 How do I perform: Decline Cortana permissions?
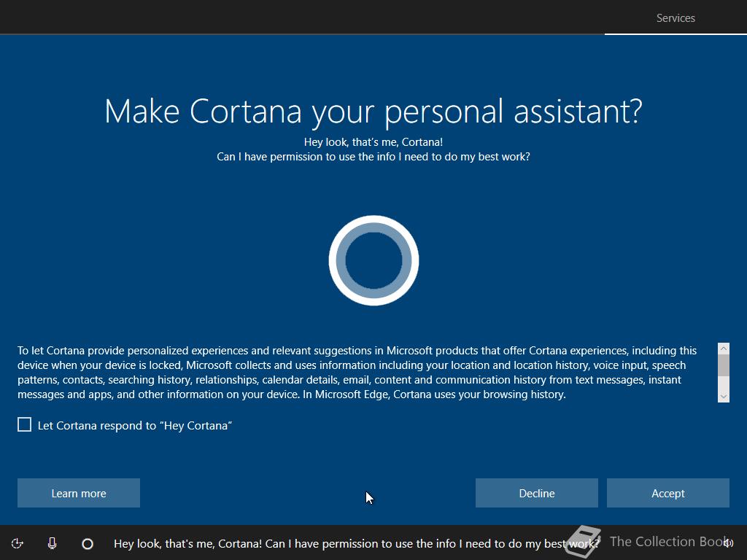[536, 493]
